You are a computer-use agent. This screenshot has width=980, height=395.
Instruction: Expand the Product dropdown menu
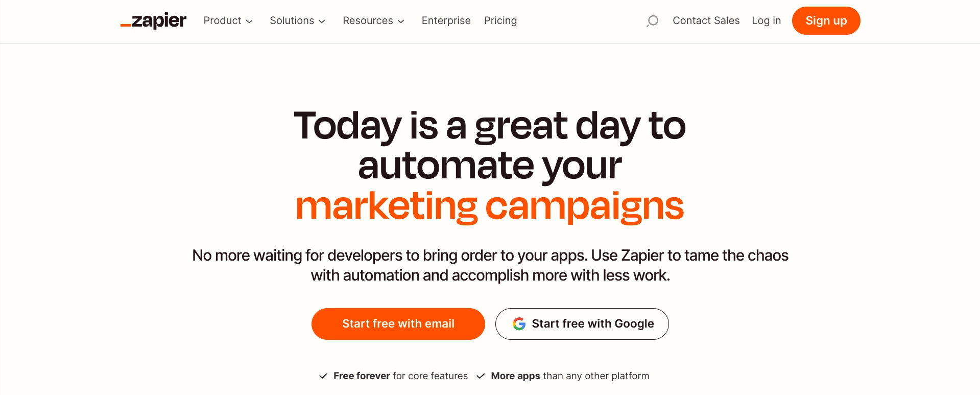(228, 21)
